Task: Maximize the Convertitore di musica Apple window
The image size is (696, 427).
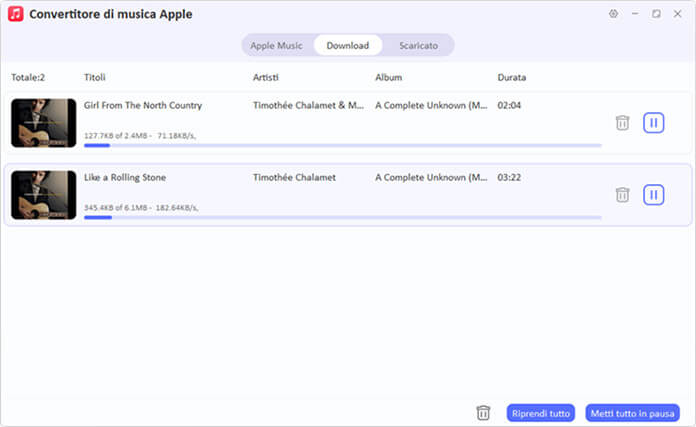Action: (x=656, y=14)
